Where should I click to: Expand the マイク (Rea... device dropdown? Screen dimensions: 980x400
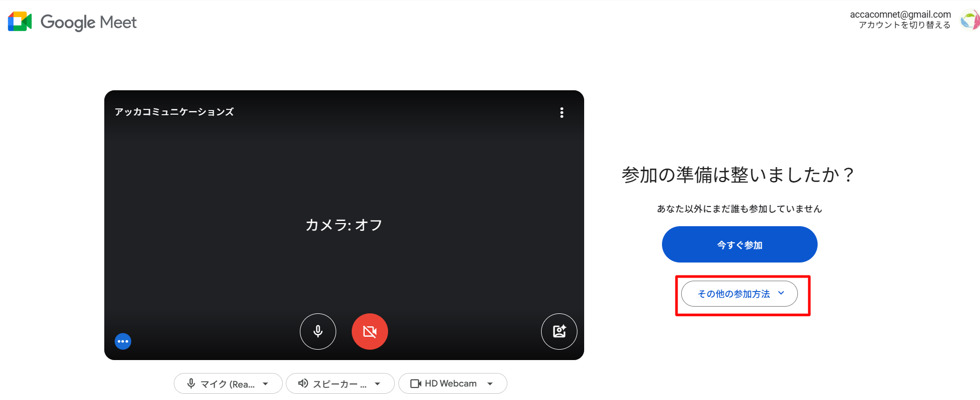(228, 383)
